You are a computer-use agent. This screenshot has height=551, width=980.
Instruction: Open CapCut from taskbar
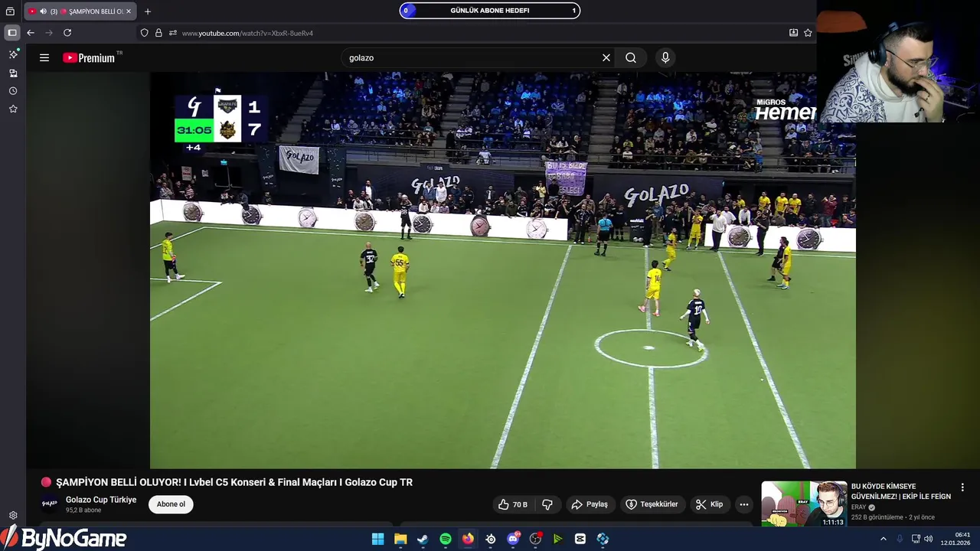pyautogui.click(x=580, y=539)
